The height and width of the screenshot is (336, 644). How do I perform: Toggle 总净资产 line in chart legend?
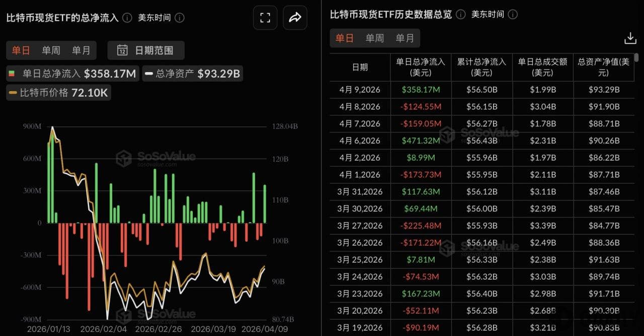pyautogui.click(x=192, y=74)
